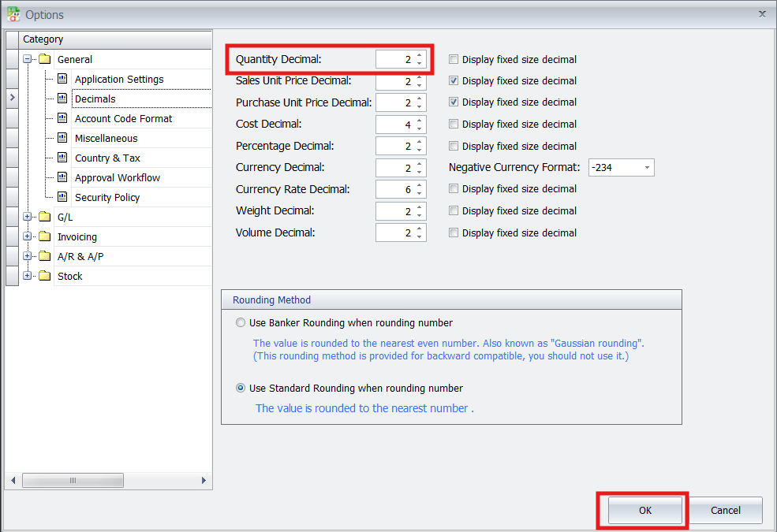
Task: Select Decimals in the category tree
Action: pyautogui.click(x=95, y=99)
